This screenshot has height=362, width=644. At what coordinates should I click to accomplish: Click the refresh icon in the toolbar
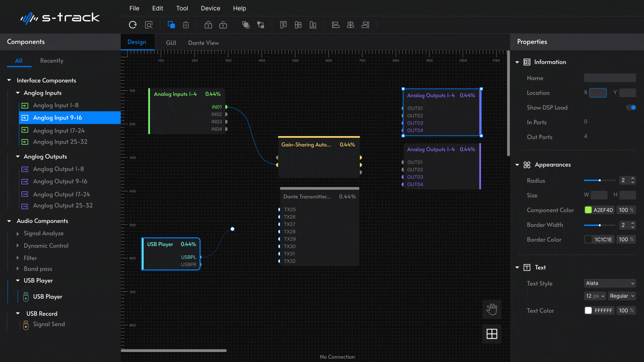pyautogui.click(x=133, y=25)
